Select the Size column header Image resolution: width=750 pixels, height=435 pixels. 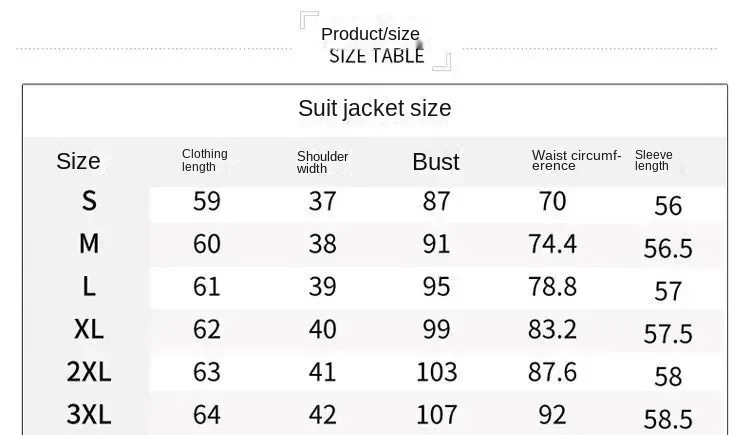[78, 161]
